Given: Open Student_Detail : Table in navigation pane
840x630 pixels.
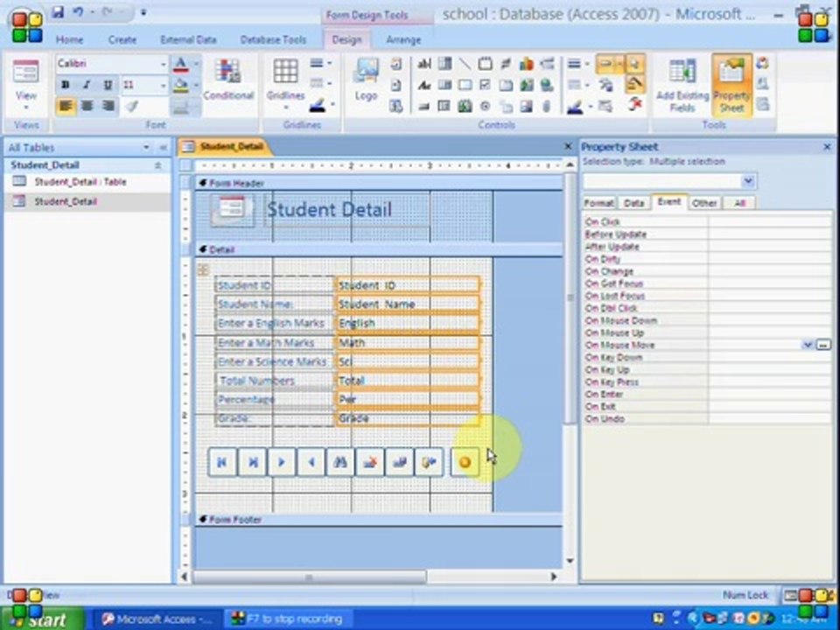Looking at the screenshot, I should coord(80,182).
